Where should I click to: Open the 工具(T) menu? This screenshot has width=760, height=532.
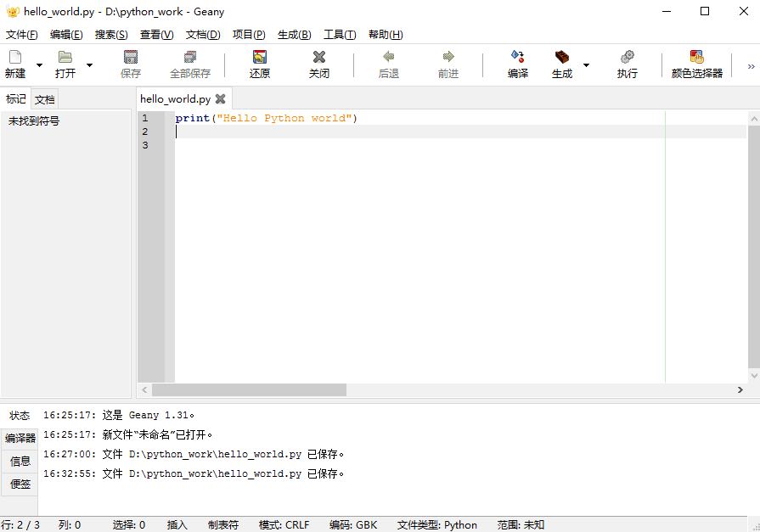click(340, 35)
